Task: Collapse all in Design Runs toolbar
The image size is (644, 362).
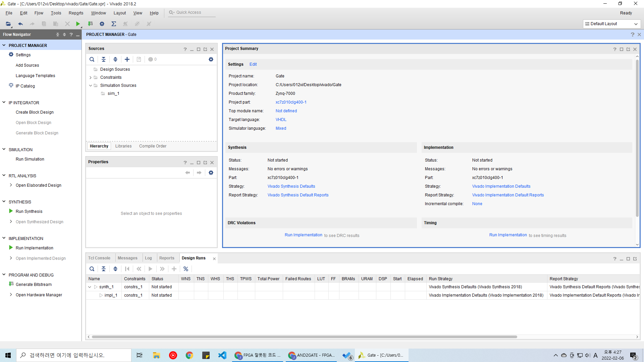Action: [104, 269]
